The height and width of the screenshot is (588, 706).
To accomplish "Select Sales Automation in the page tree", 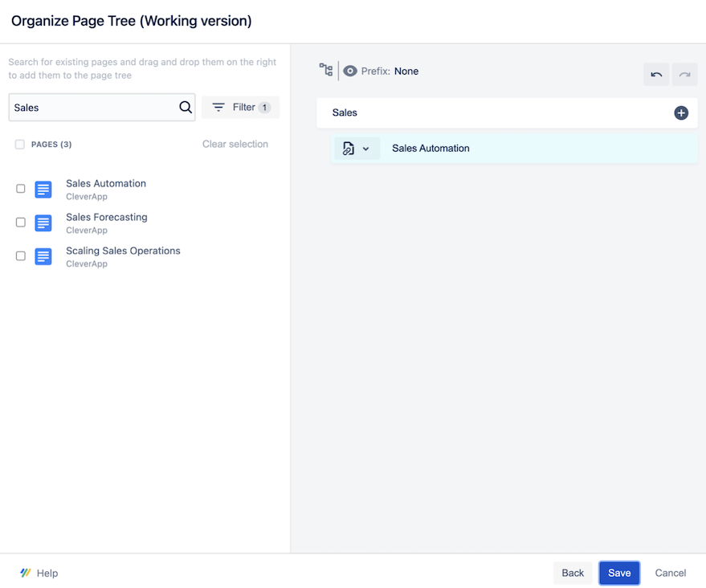I will coord(431,149).
